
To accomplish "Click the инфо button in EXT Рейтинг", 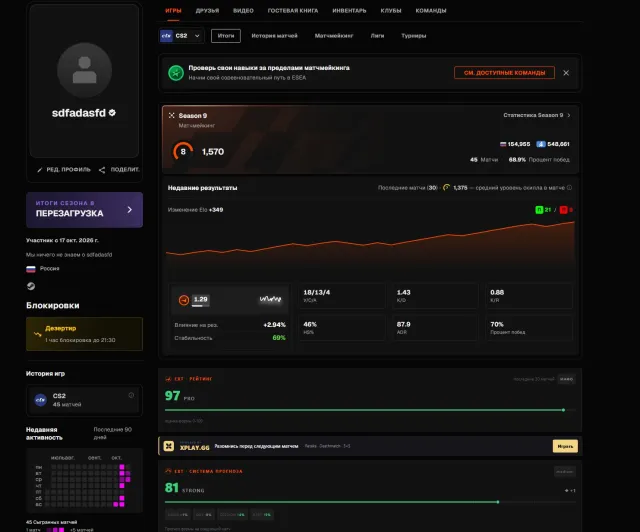I will [x=566, y=379].
